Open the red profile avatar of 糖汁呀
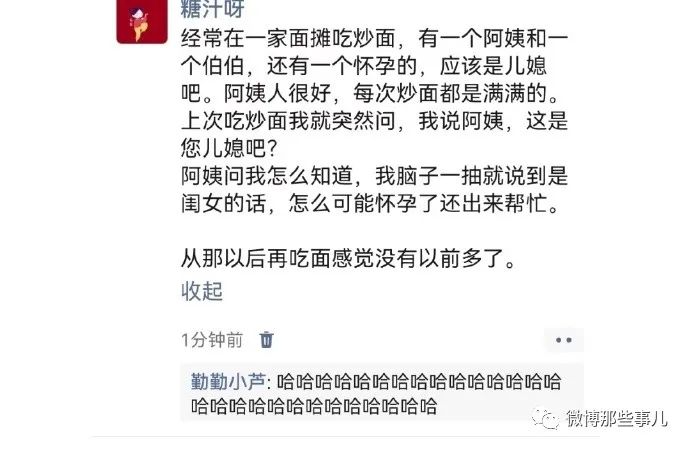Image resolution: width=690 pixels, height=450 pixels. click(142, 21)
